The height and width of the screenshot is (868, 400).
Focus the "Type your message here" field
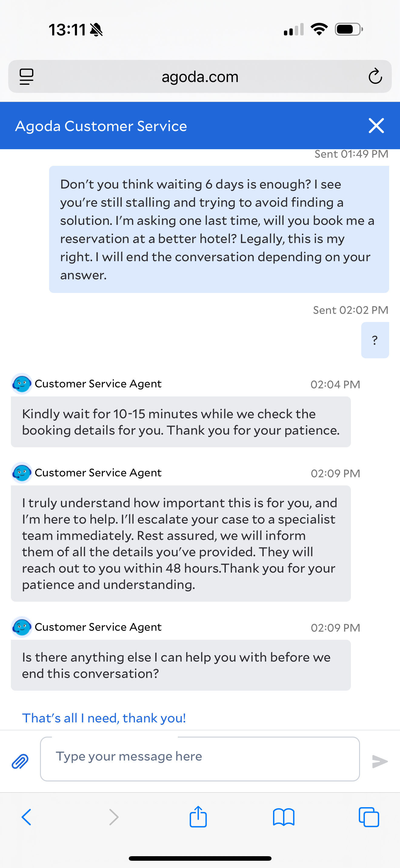(200, 758)
